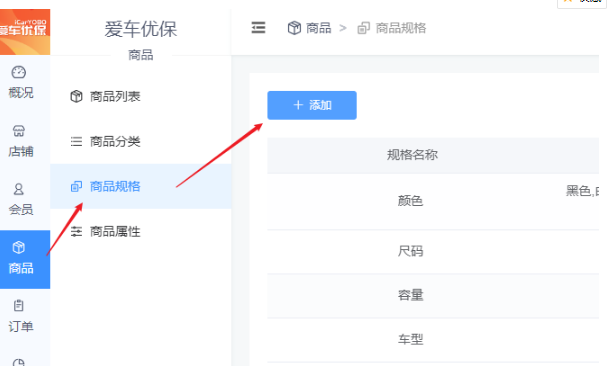Viewport: 607px width, 366px height.
Task: Click the 爱车优保 title text
Action: tap(141, 29)
